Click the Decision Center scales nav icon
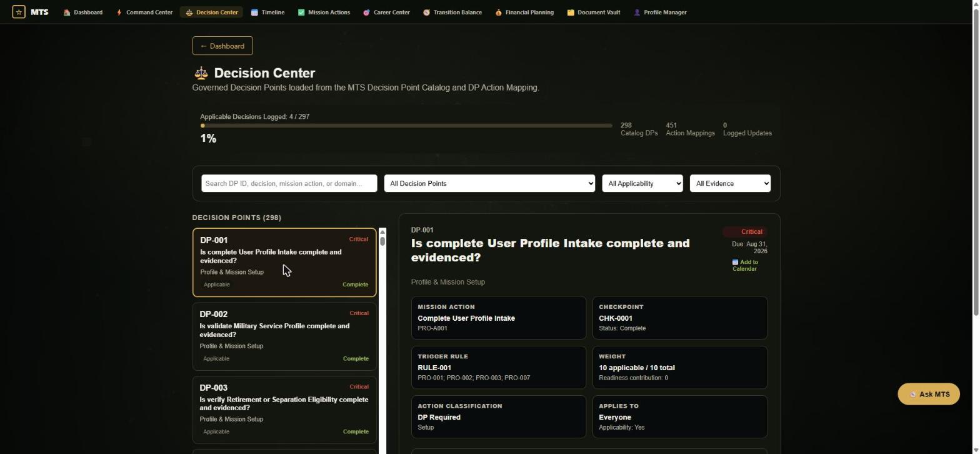980x454 pixels. pyautogui.click(x=189, y=13)
